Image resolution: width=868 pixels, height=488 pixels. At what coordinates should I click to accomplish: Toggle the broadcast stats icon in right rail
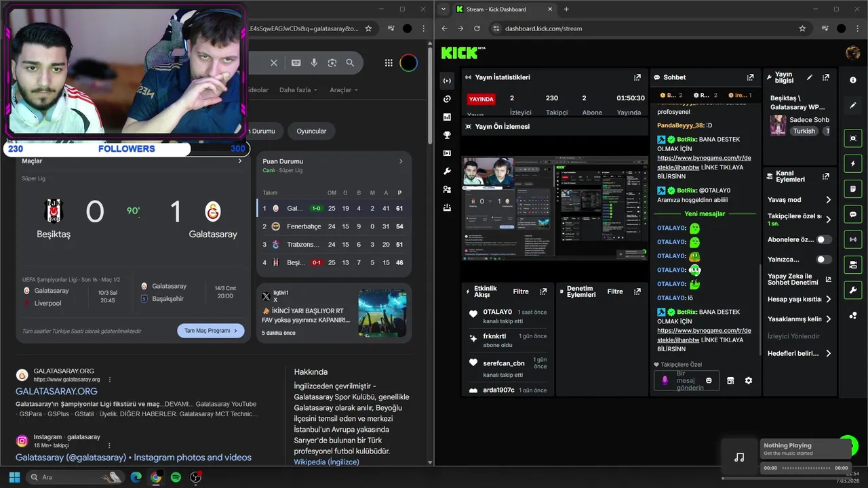pyautogui.click(x=853, y=239)
